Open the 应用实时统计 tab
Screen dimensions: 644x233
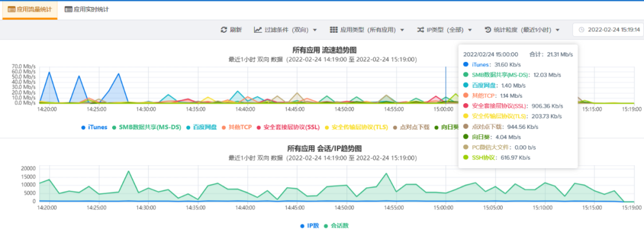86,10
